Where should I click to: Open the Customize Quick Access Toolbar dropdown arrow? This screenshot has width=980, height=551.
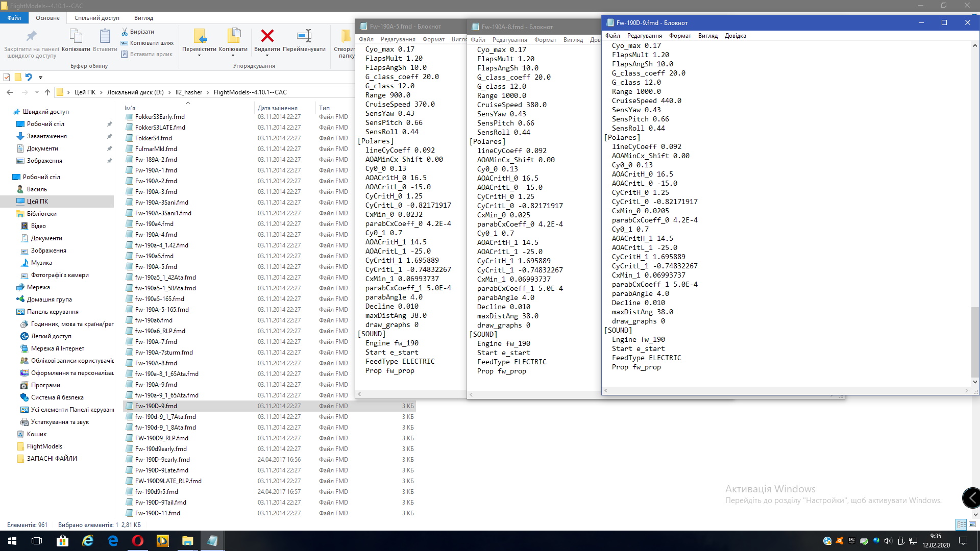point(40,78)
